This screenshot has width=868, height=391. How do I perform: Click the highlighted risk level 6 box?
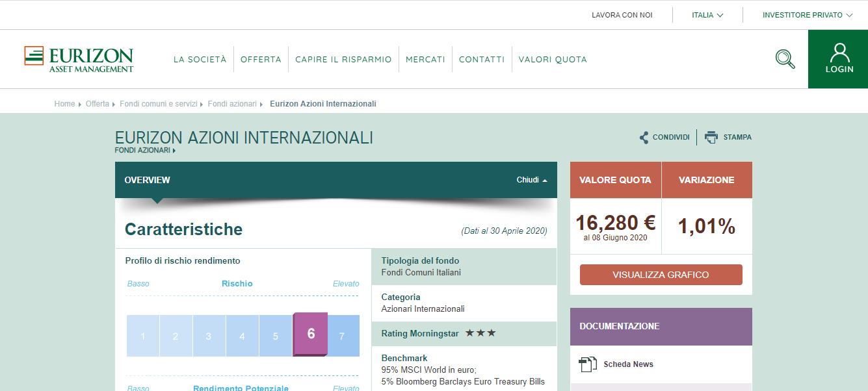[311, 334]
